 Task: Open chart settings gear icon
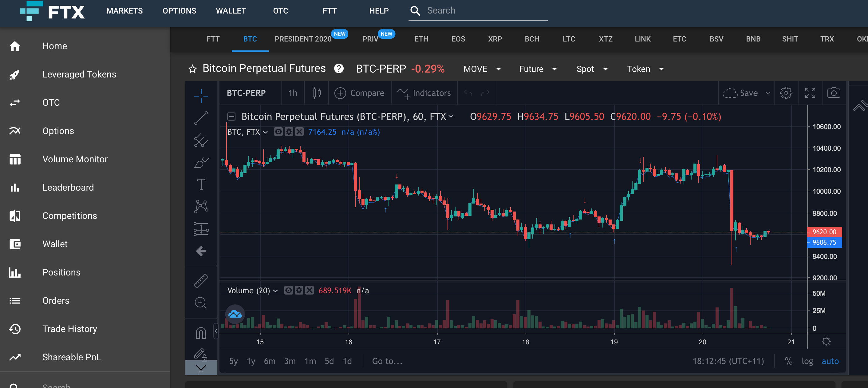786,93
